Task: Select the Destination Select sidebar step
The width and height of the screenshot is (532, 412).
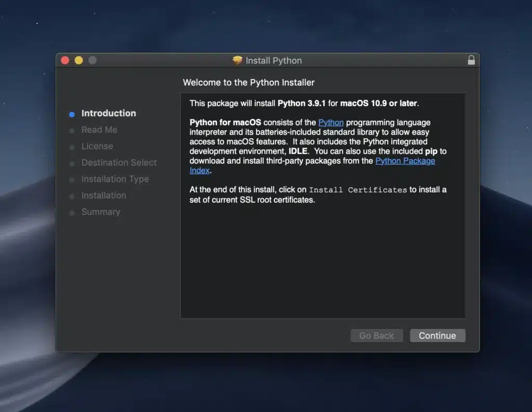Action: 119,163
